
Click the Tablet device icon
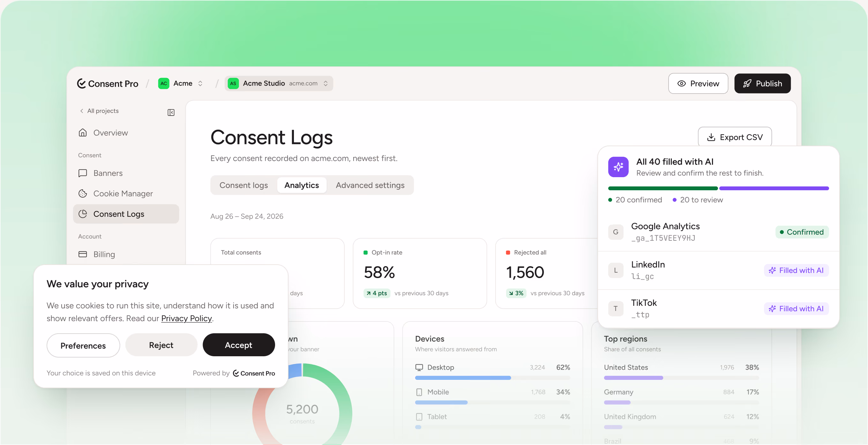pyautogui.click(x=419, y=417)
